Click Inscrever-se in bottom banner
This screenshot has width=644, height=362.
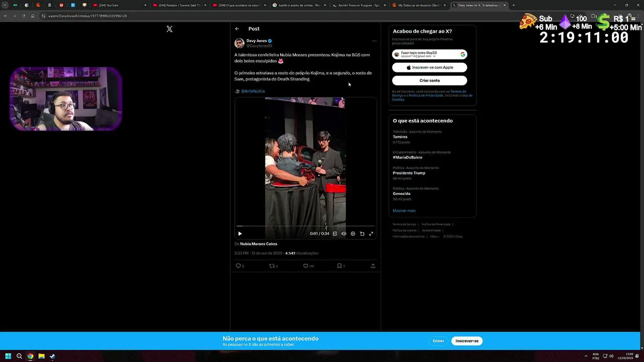pos(467,341)
